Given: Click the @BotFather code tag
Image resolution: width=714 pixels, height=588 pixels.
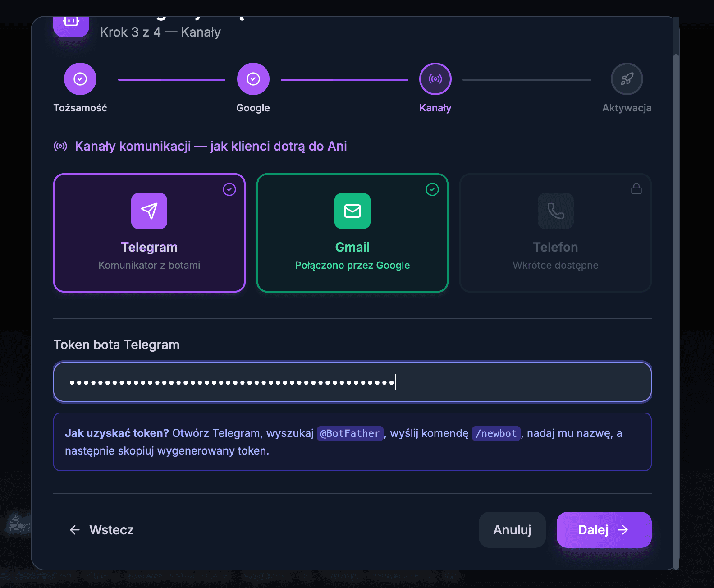Looking at the screenshot, I should (x=350, y=433).
